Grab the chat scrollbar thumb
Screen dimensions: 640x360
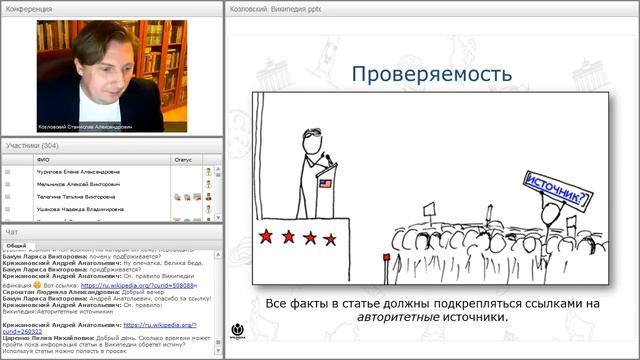coord(218,342)
